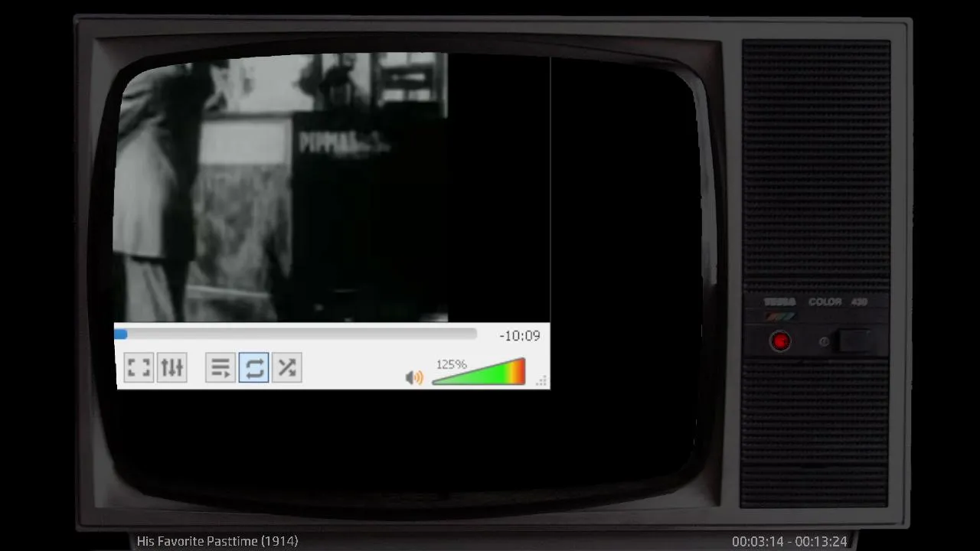Toggle remaining time display -10:09

[x=520, y=335]
